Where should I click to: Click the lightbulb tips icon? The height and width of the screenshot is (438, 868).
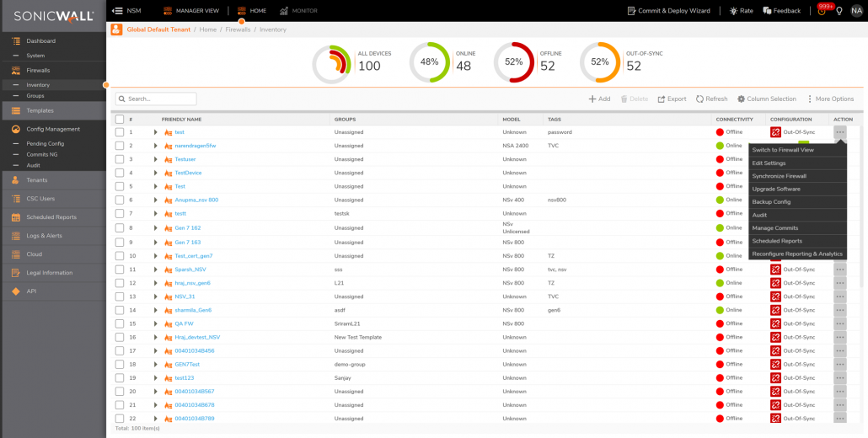click(839, 11)
